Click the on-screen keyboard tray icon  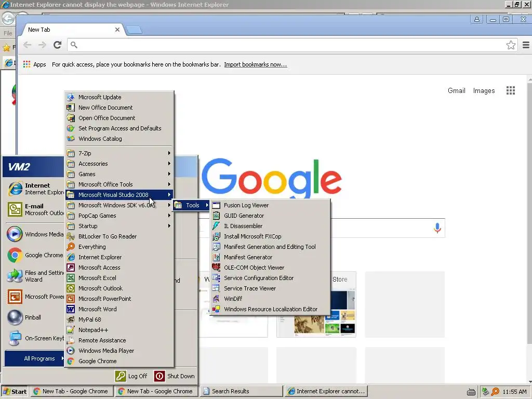coord(471,392)
